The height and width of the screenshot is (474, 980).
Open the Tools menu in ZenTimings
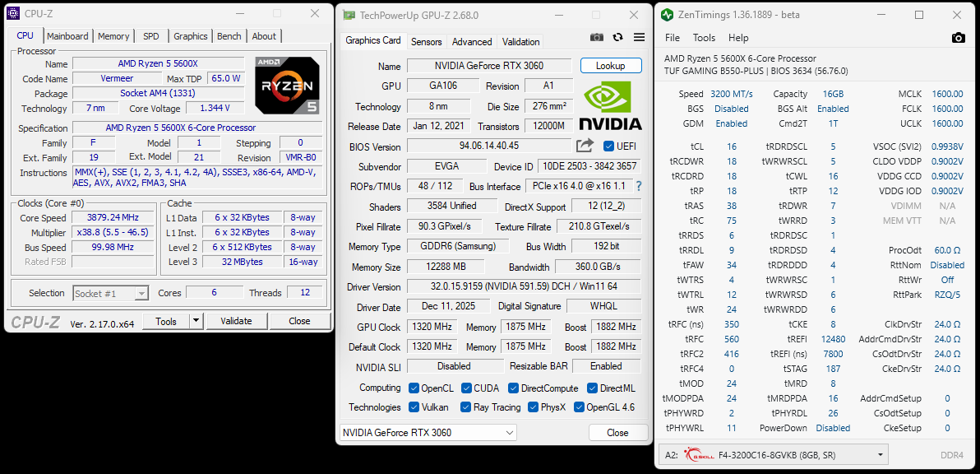coord(705,38)
